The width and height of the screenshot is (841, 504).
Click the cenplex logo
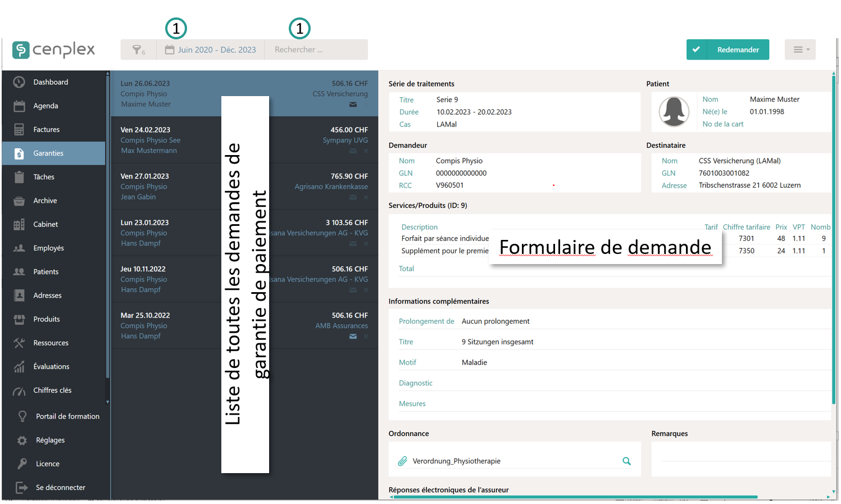(54, 50)
